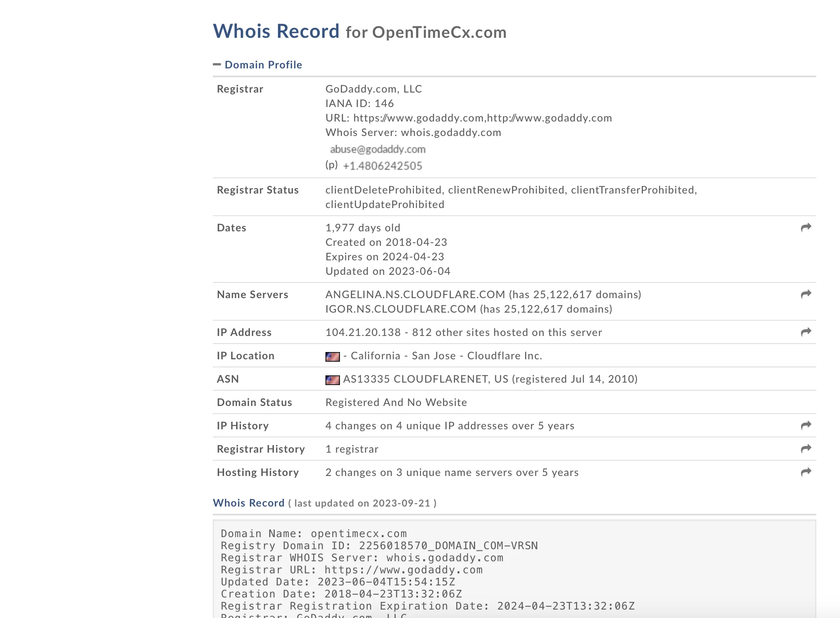840x618 pixels.
Task: Click Registered And No Website status
Action: [396, 402]
